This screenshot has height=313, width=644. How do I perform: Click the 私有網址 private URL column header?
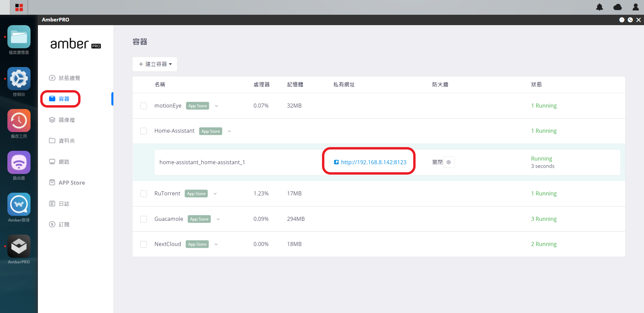pyautogui.click(x=344, y=84)
